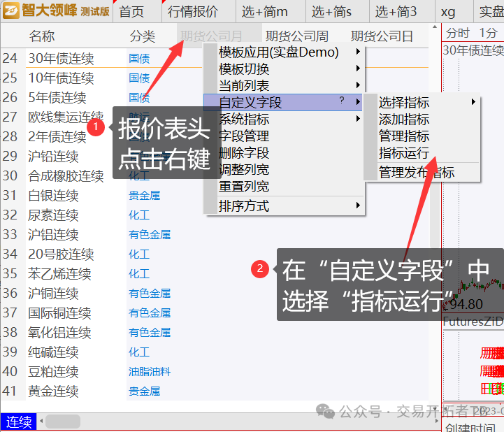
Task: Expand arrow beside 系统指标
Action: (x=358, y=119)
